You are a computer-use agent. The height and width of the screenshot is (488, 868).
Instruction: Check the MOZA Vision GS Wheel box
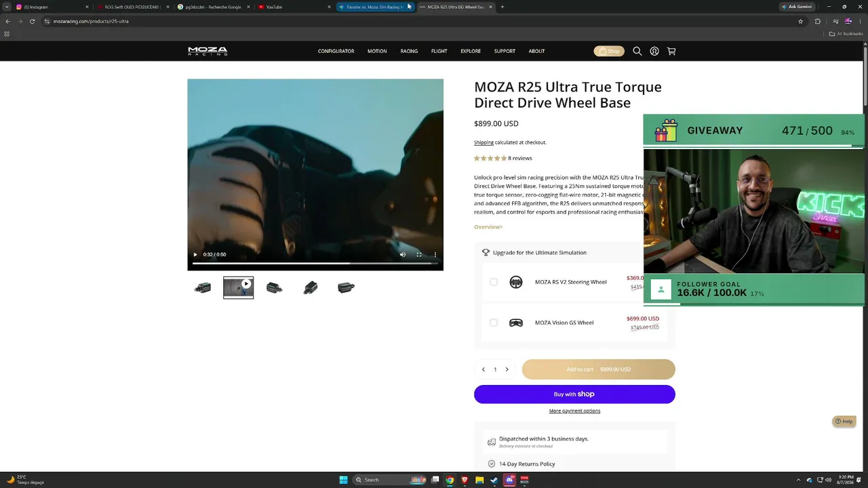(494, 323)
